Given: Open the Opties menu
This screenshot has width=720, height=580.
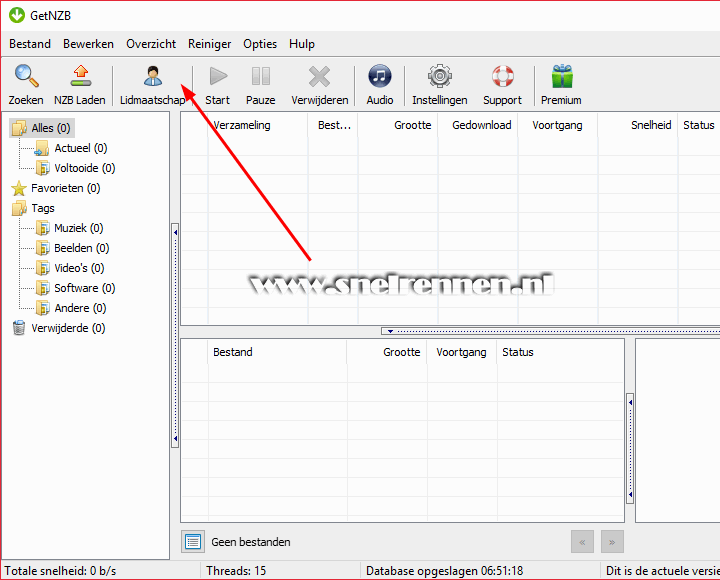Looking at the screenshot, I should [x=260, y=44].
